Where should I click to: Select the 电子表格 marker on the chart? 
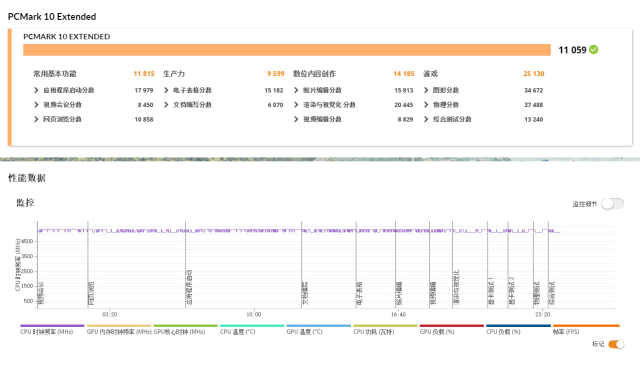pyautogui.click(x=359, y=293)
